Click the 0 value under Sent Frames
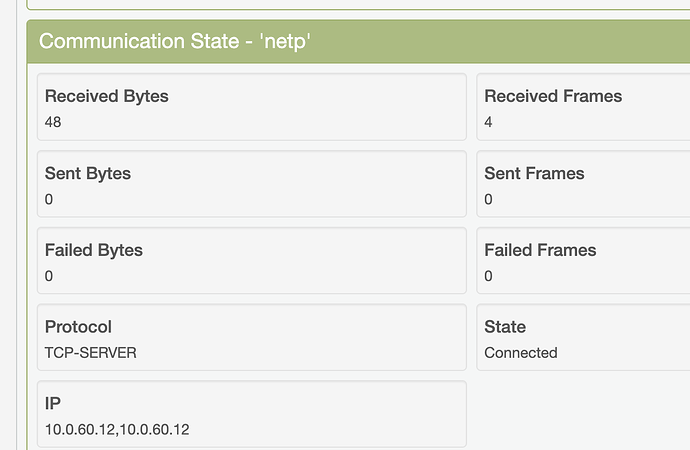690x450 pixels. click(488, 199)
